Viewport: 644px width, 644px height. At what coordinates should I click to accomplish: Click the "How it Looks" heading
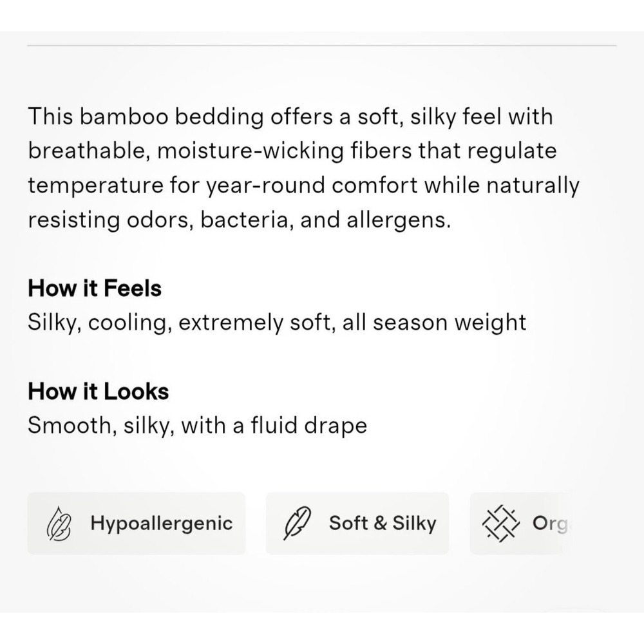pos(98,391)
